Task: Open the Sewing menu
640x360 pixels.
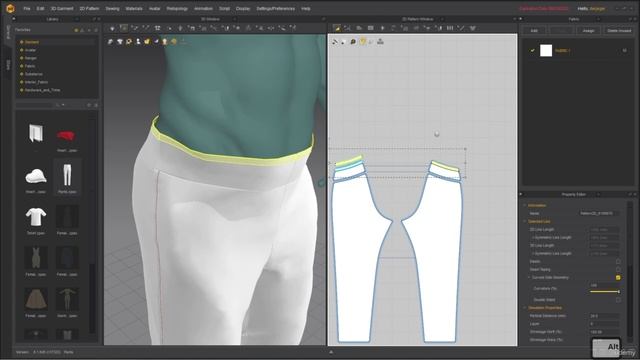Action: [x=112, y=9]
